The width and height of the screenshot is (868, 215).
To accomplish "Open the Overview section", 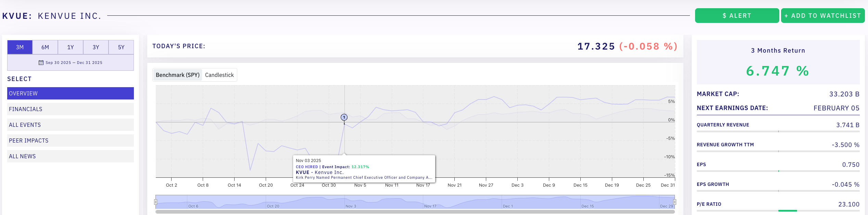I will coord(71,93).
